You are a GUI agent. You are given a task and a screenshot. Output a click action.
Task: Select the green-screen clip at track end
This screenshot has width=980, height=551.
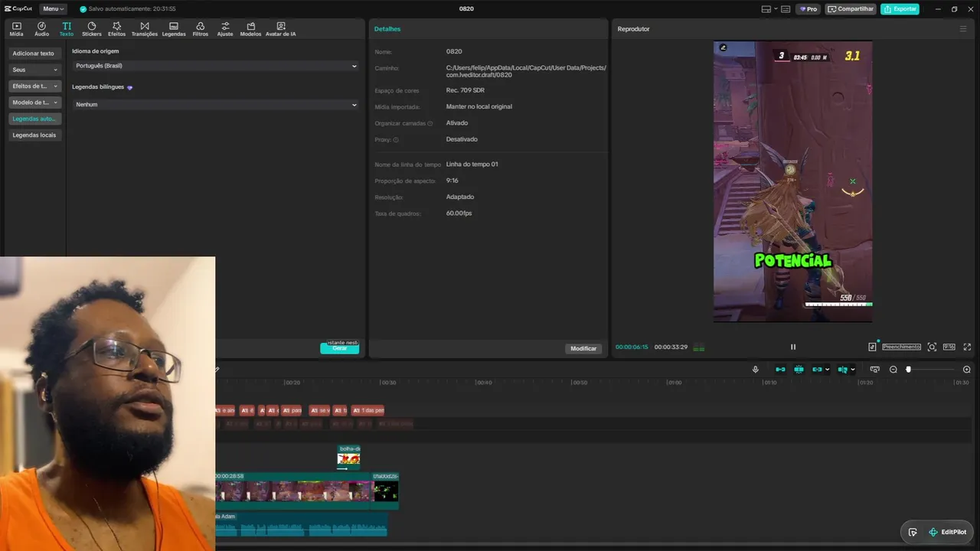click(385, 491)
